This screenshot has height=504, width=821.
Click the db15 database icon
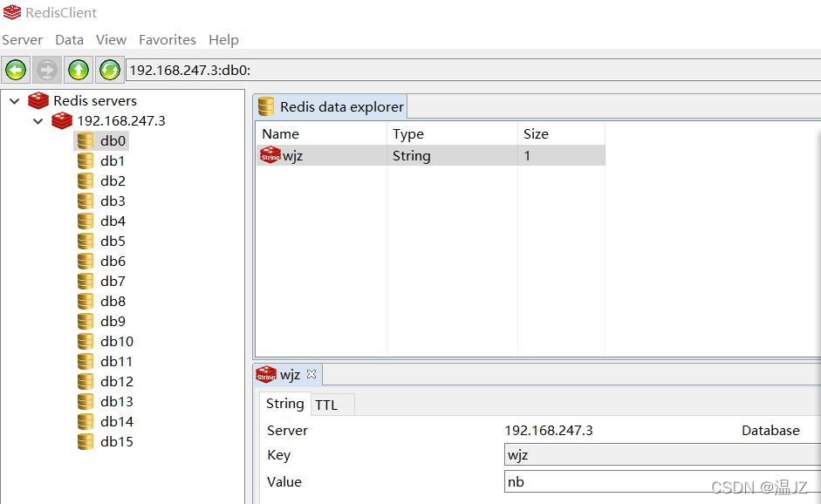point(86,442)
